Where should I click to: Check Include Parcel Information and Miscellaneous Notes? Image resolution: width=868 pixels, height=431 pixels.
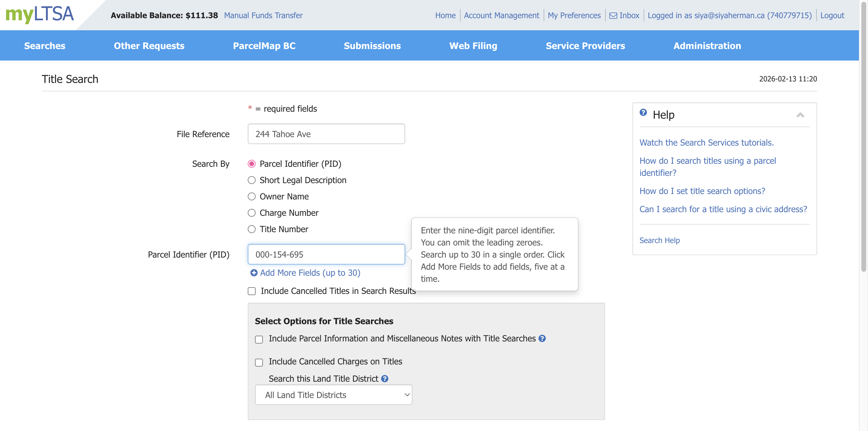tap(259, 339)
